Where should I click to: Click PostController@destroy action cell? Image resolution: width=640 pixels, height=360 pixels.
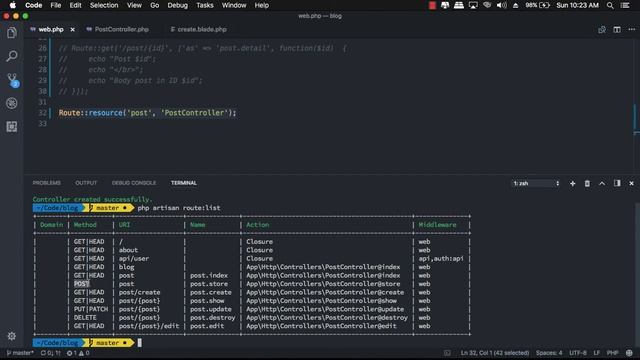(x=327, y=318)
